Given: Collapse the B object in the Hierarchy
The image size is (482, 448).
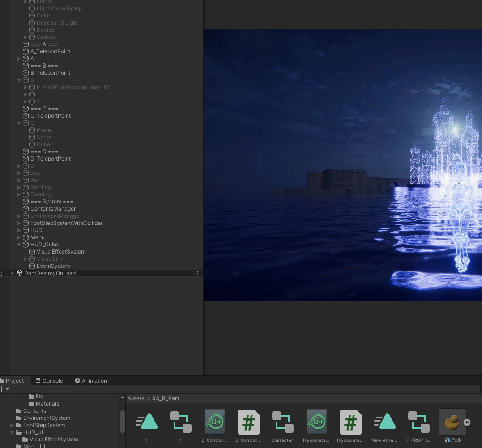Looking at the screenshot, I should (19, 80).
